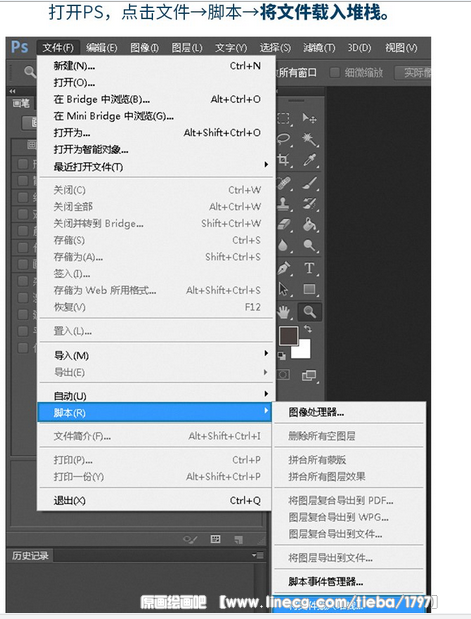Screen dimensions: 471x619
Task: Expand the 脚本(R) submenu arrow
Action: (266, 411)
